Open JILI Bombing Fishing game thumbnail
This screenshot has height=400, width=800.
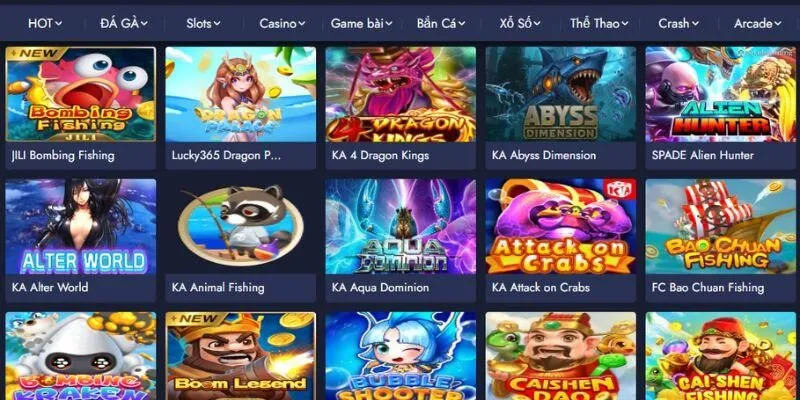click(81, 94)
